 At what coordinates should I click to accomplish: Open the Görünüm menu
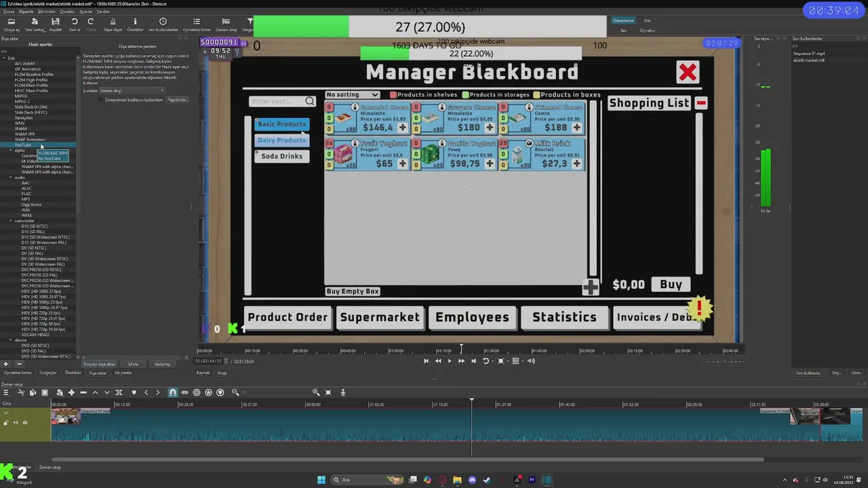coord(47,12)
